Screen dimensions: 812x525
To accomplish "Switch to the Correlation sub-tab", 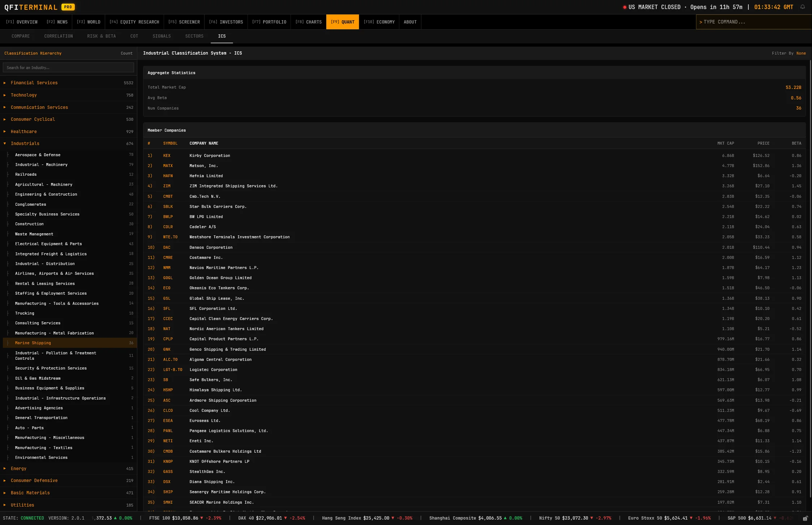I will 59,36.
